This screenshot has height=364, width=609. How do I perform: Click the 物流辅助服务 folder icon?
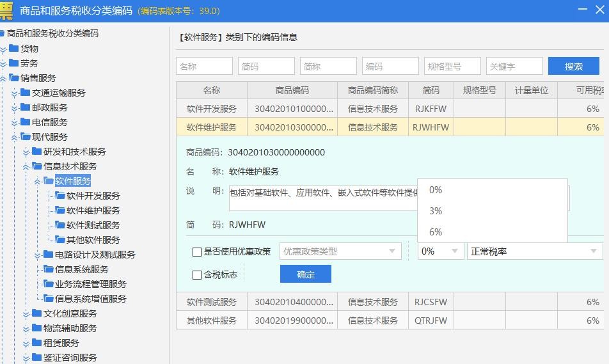coord(37,328)
